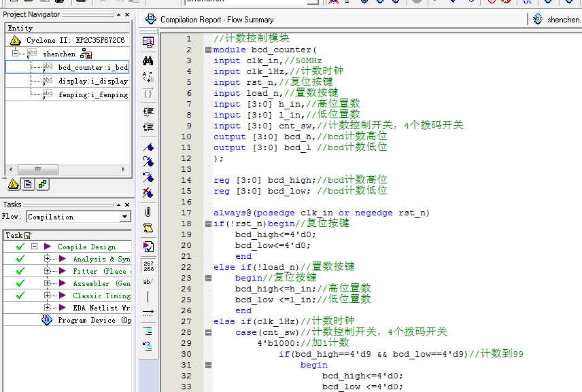This screenshot has width=582, height=392.
Task: Select display:i_display entity
Action: click(x=92, y=81)
